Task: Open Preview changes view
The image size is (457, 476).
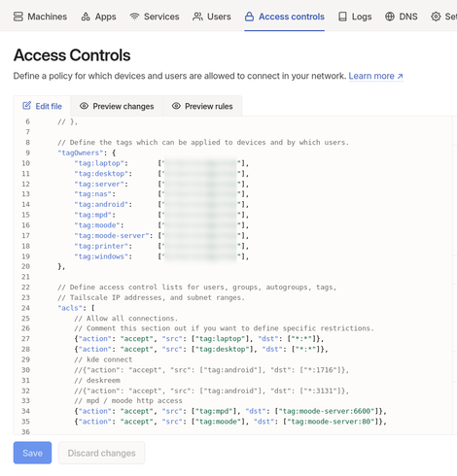Action: 117,106
